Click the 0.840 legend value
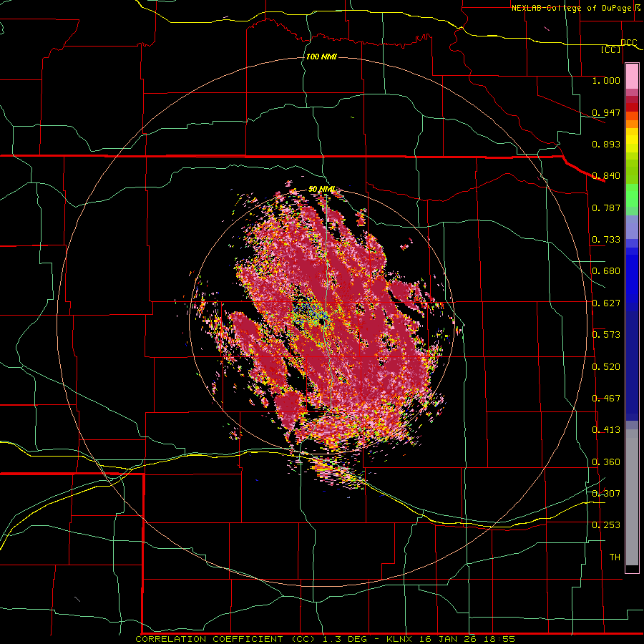The width and height of the screenshot is (644, 644). tap(606, 176)
